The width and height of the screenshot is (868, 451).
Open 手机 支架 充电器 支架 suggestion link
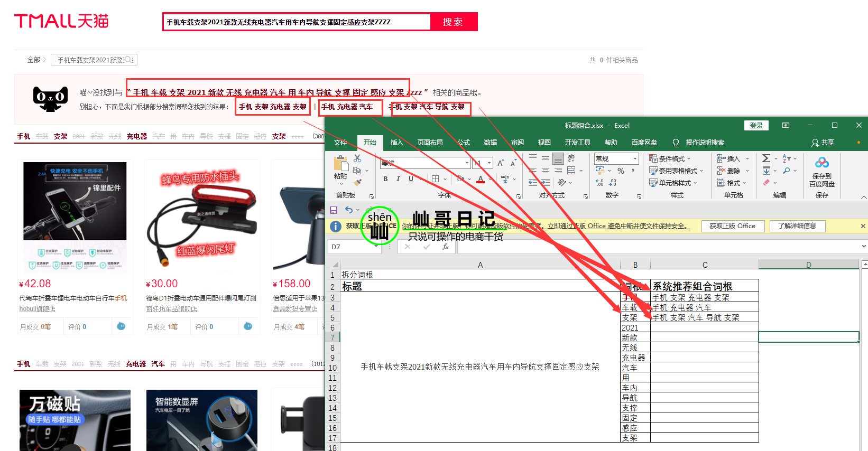(273, 107)
